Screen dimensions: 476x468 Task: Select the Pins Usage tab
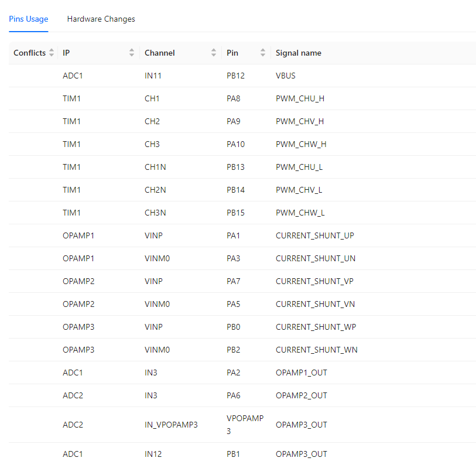click(28, 19)
